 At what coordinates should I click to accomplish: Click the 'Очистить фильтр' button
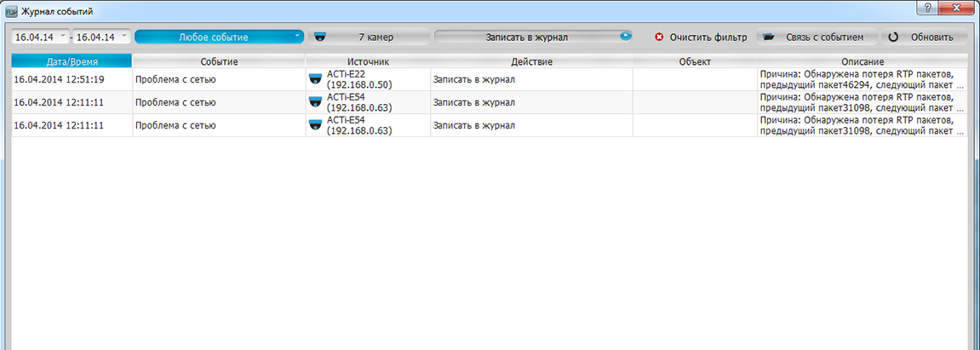click(701, 37)
